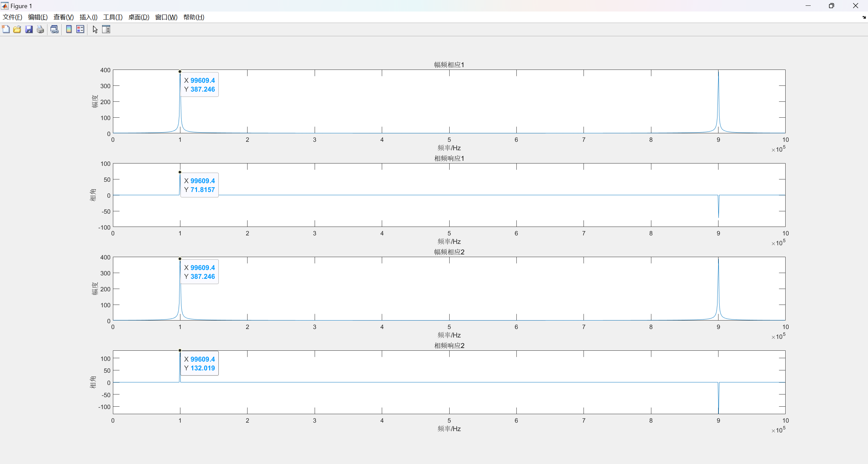Click the data tip marker dot on 相频响应1 peak

[x=180, y=172]
